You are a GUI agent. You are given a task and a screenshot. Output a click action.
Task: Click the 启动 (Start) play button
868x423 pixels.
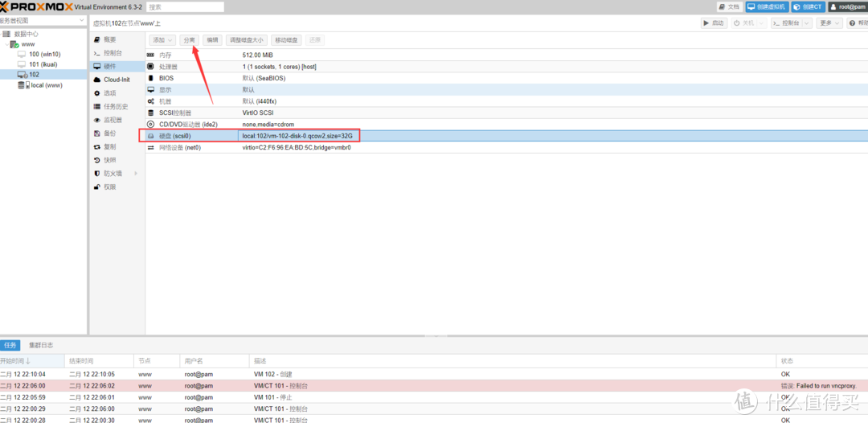click(714, 23)
